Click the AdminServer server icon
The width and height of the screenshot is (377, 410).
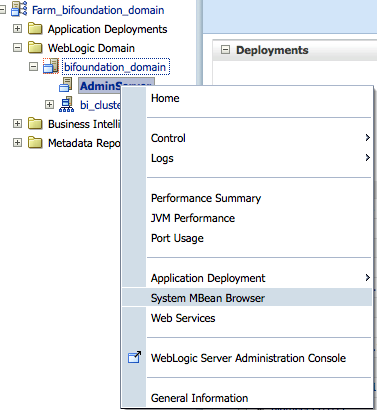[x=66, y=85]
